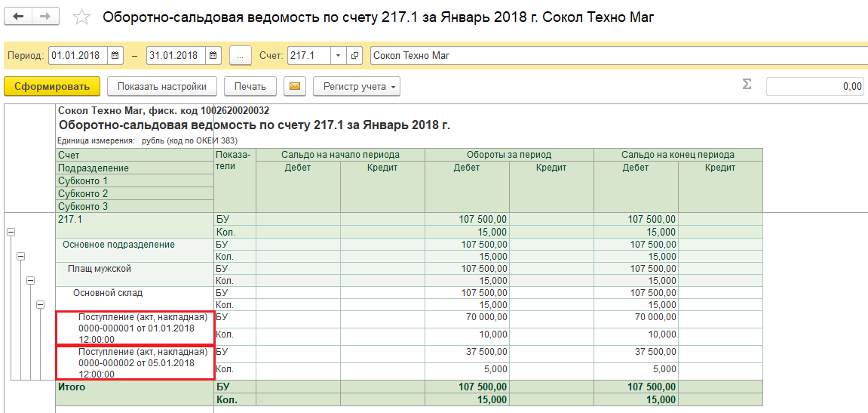Click the forward navigation arrow
This screenshot has height=413, width=868.
click(46, 17)
